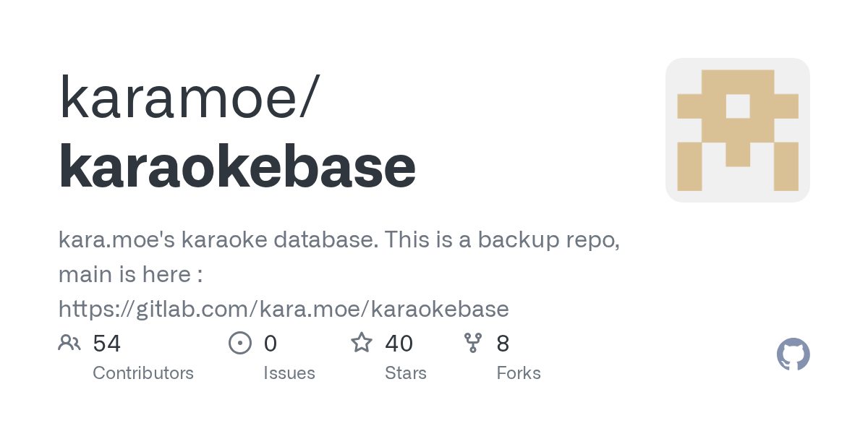This screenshot has height=434, width=868.
Task: Click the issues circle-dot icon
Action: (x=240, y=343)
